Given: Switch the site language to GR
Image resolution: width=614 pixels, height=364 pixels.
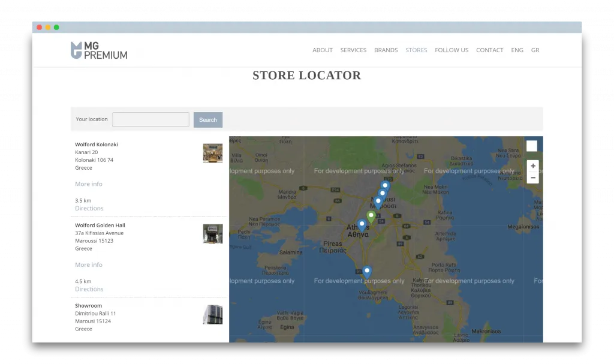Looking at the screenshot, I should [535, 50].
